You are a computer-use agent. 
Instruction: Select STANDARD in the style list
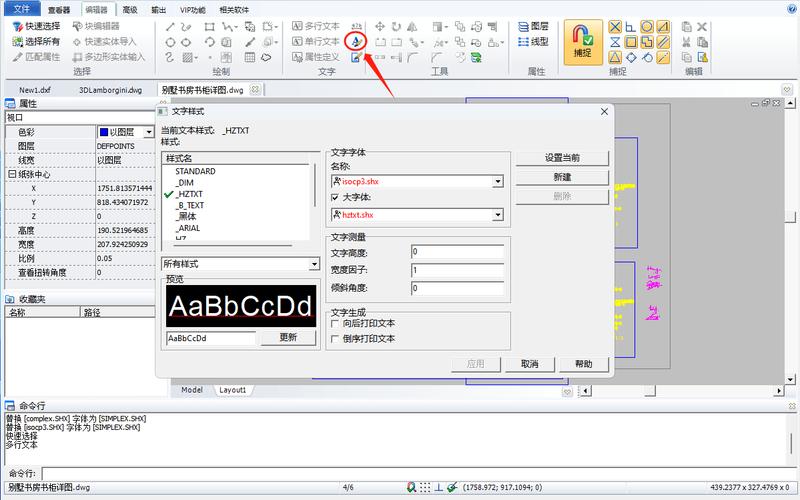[x=195, y=171]
